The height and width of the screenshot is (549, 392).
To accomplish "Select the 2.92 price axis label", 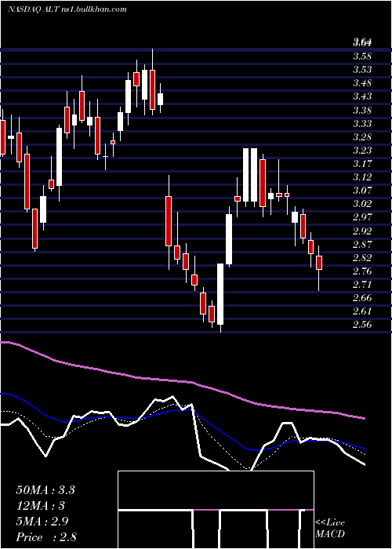I will click(362, 231).
